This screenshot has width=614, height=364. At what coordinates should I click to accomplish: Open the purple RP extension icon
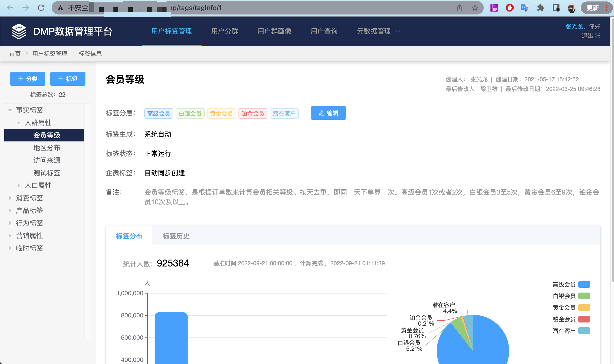494,8
